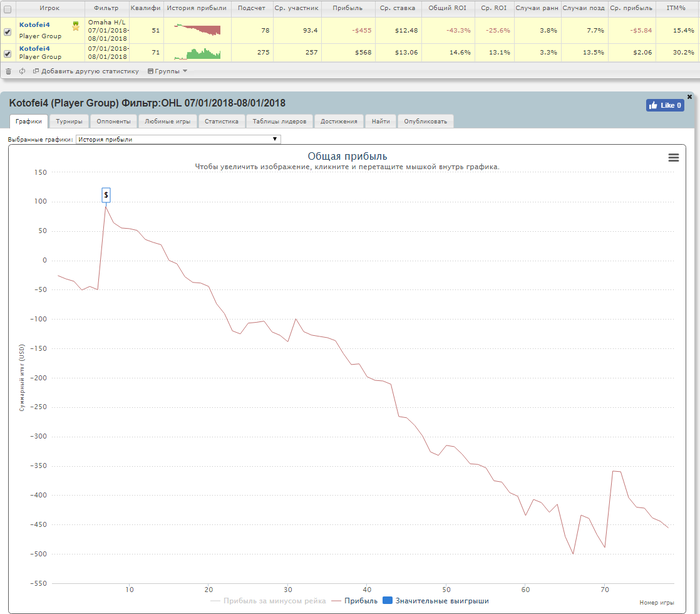The height and width of the screenshot is (614, 700).
Task: Switch to the Таблицы лидеров tab
Action: click(279, 121)
